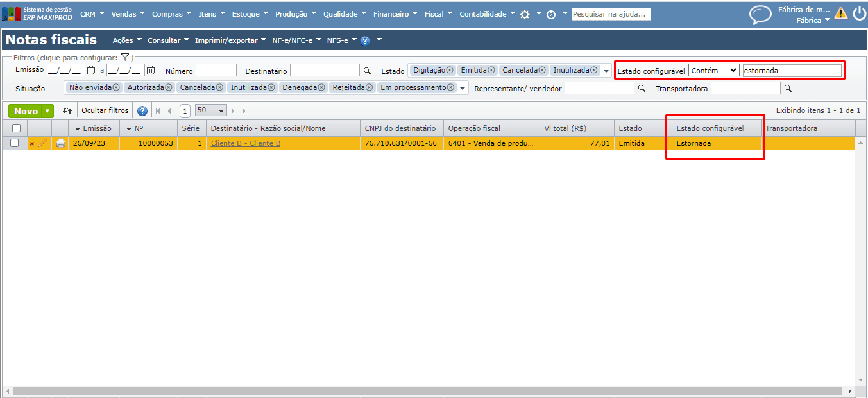Remove Cancelada tag from Estado filter

542,70
